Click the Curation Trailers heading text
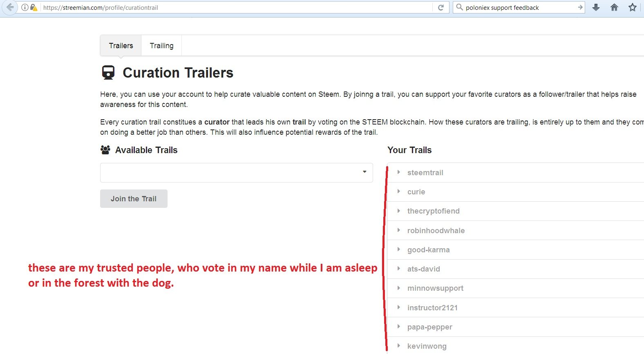 pyautogui.click(x=178, y=73)
